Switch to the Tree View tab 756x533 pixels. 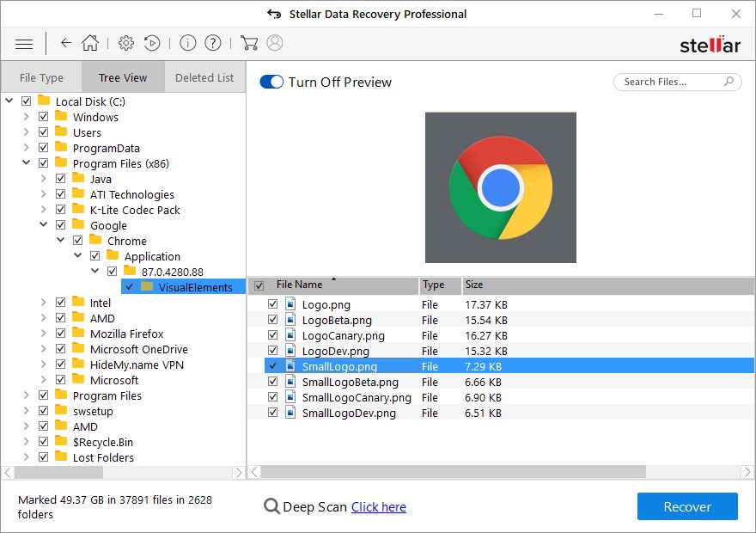(123, 77)
